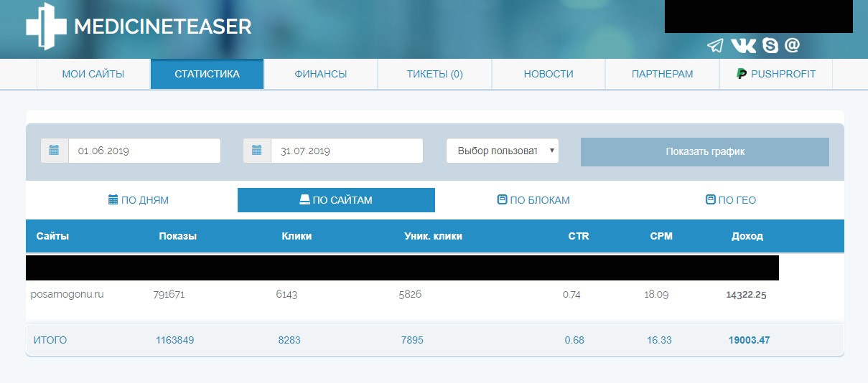Open Тикеты (0) tab
This screenshot has height=383, width=868.
click(x=434, y=74)
